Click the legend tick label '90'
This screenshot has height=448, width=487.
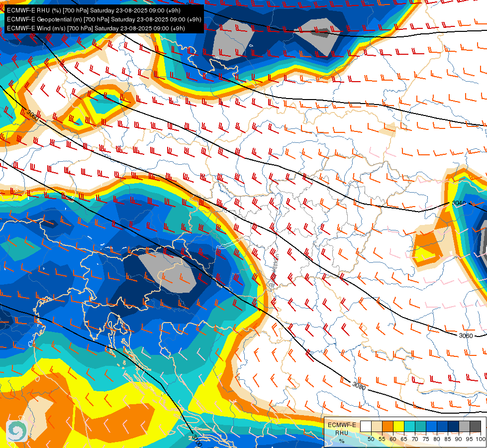(459, 439)
